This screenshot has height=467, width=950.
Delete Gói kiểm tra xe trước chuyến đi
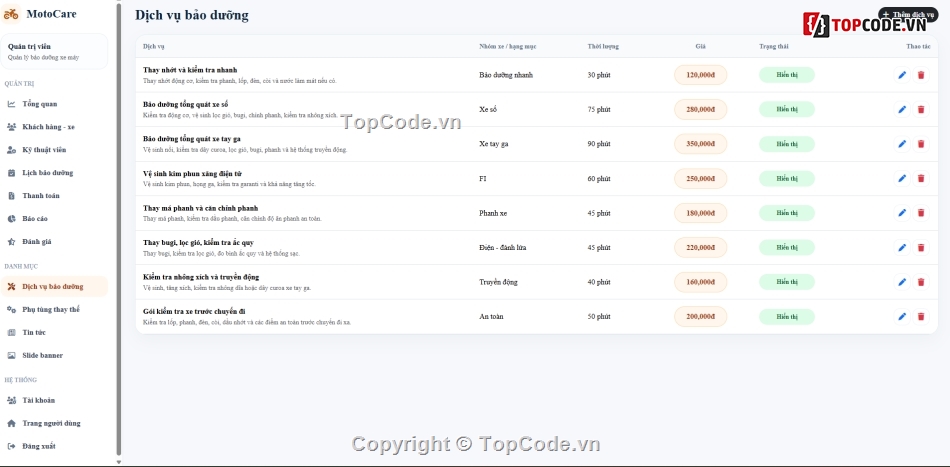(x=921, y=317)
